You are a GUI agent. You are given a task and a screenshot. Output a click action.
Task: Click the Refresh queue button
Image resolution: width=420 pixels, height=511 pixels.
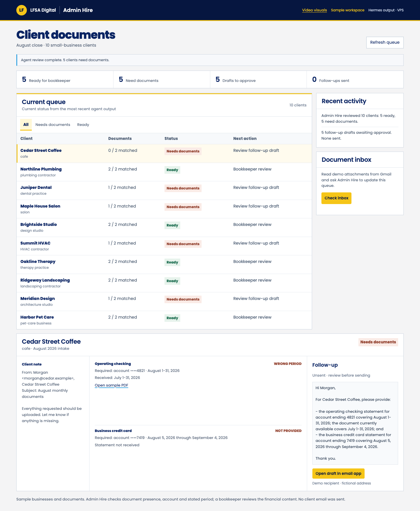click(385, 43)
